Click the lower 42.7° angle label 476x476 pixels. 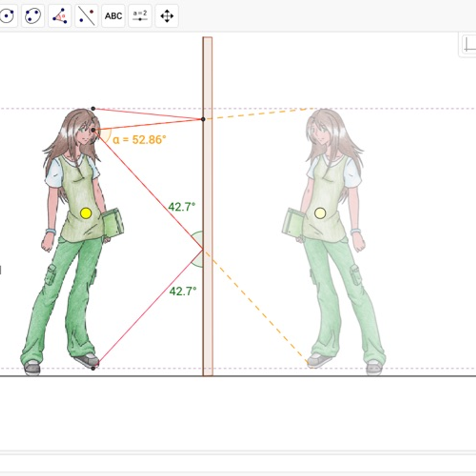183,291
